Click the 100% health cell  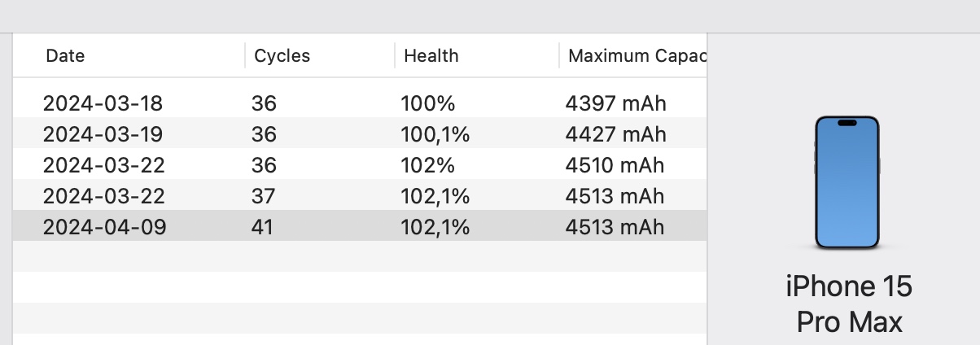(427, 103)
